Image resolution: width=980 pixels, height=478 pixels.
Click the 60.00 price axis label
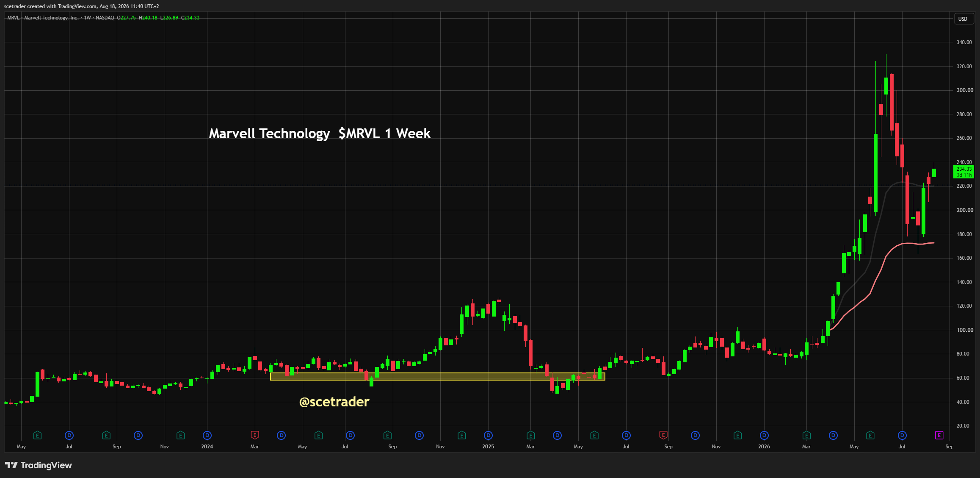pyautogui.click(x=963, y=378)
